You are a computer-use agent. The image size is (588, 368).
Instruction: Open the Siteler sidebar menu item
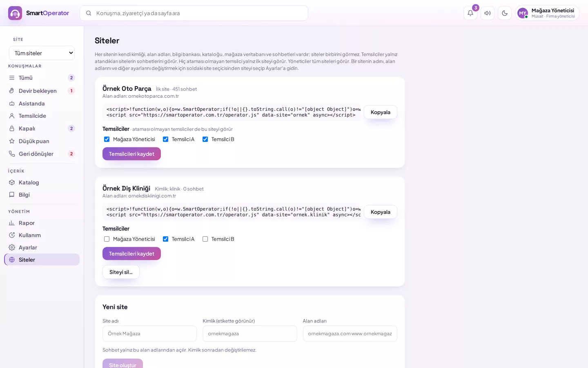click(x=42, y=260)
